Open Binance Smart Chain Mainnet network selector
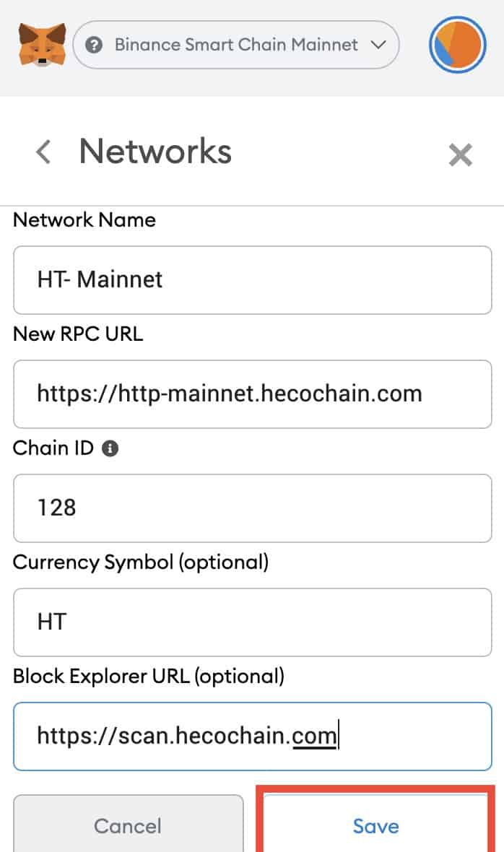The height and width of the screenshot is (852, 504). [235, 45]
